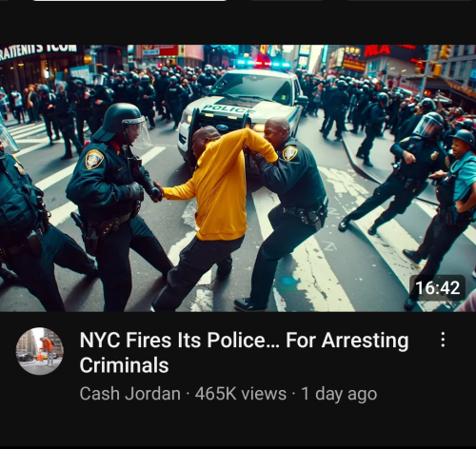
Task: Open the NYC Fires Its Police video title
Action: pyautogui.click(x=244, y=352)
